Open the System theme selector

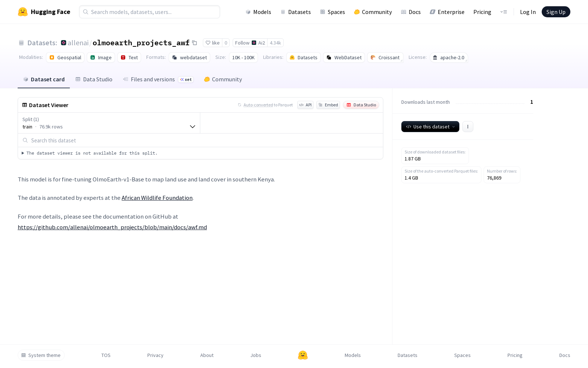41,355
